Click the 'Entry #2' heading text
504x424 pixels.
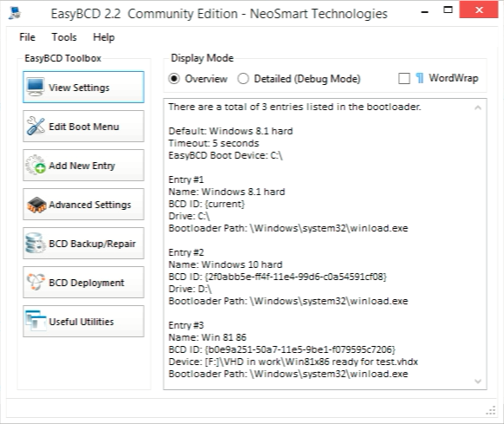point(187,252)
